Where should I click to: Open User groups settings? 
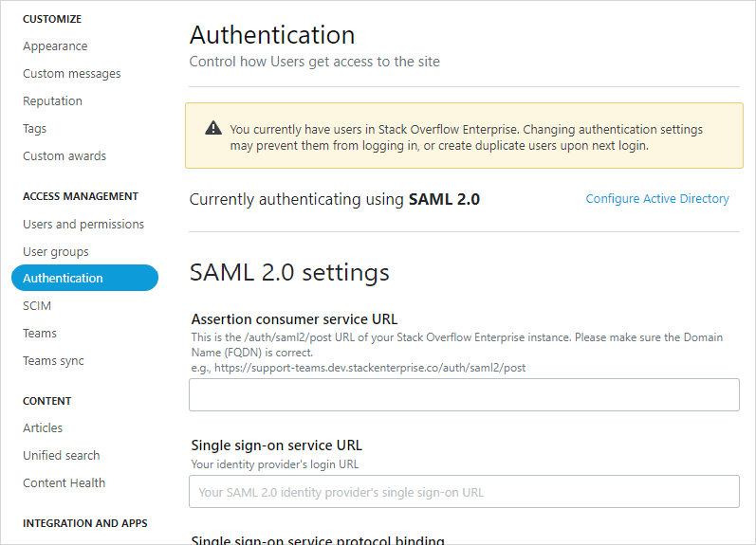[56, 252]
